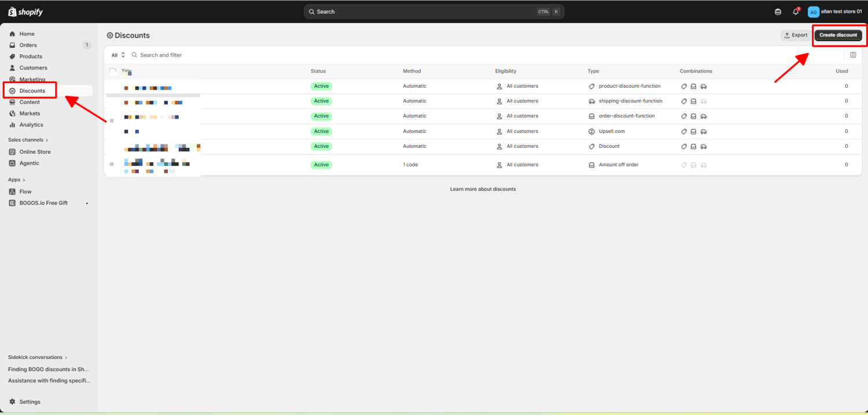Click the Export button
The image size is (868, 415).
tap(796, 35)
